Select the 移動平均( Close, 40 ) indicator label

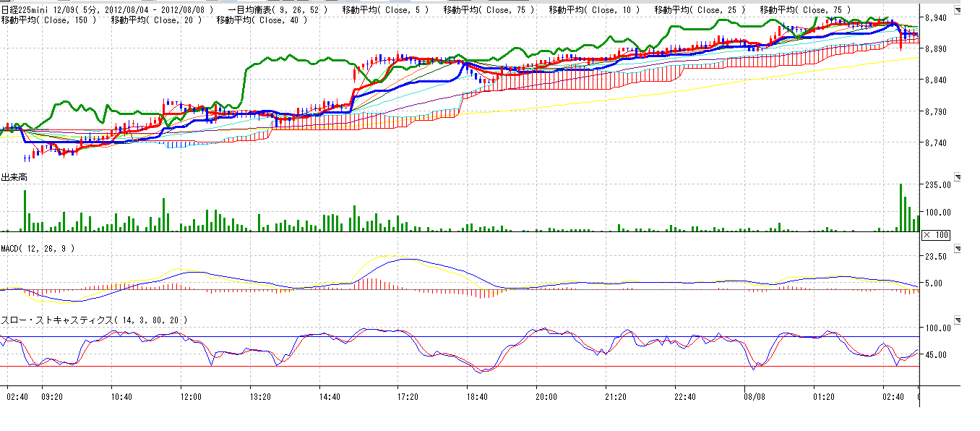pyautogui.click(x=262, y=20)
